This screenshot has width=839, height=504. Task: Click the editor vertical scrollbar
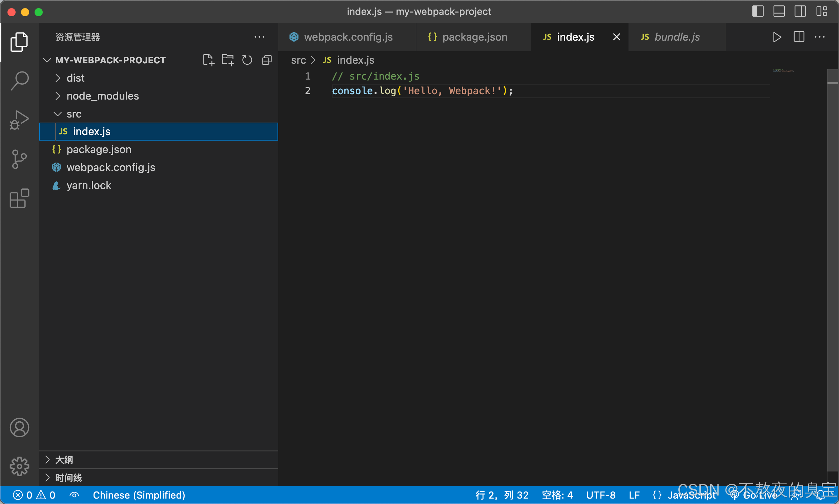[x=833, y=272]
